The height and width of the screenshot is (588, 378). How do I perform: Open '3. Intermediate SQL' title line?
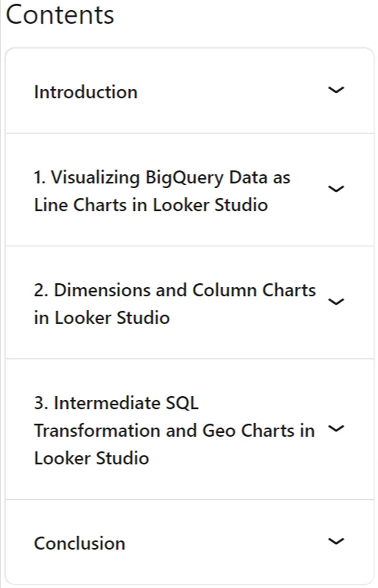point(116,403)
